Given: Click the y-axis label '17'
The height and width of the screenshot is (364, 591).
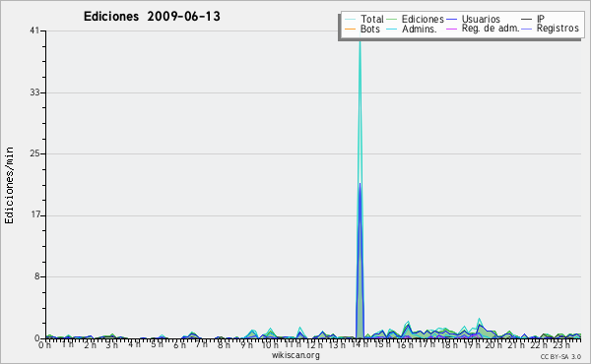Looking at the screenshot, I should coord(35,215).
